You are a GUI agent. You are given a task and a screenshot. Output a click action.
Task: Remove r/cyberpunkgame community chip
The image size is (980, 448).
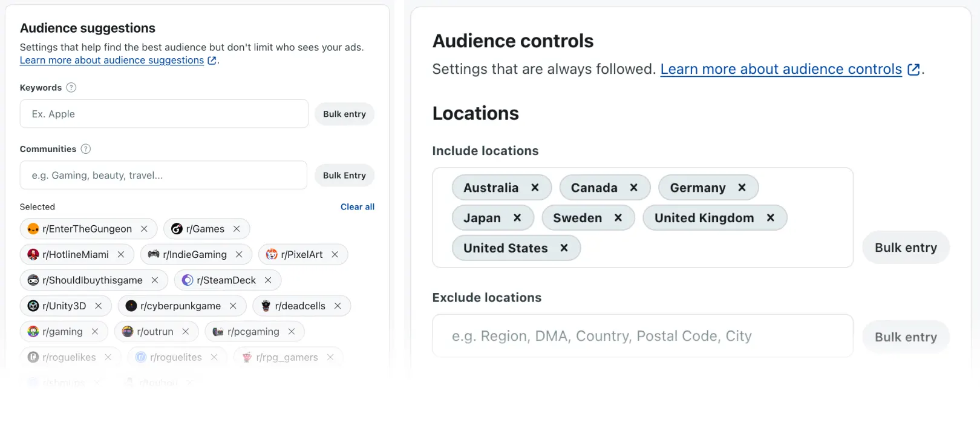[233, 306]
